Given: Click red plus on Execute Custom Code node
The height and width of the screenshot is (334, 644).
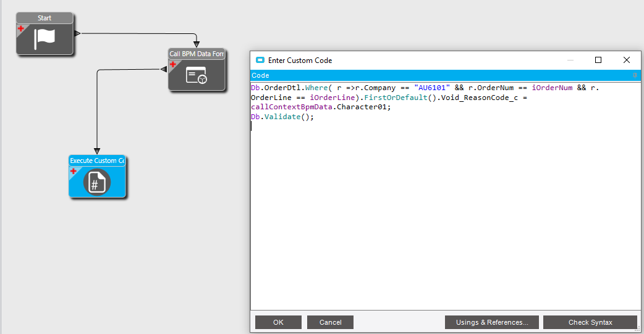Looking at the screenshot, I should pos(73,171).
